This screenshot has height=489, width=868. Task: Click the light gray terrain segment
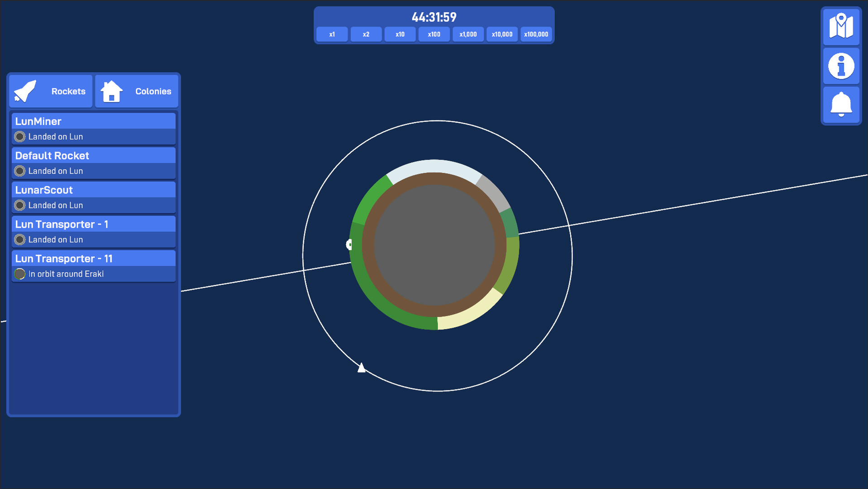494,193
